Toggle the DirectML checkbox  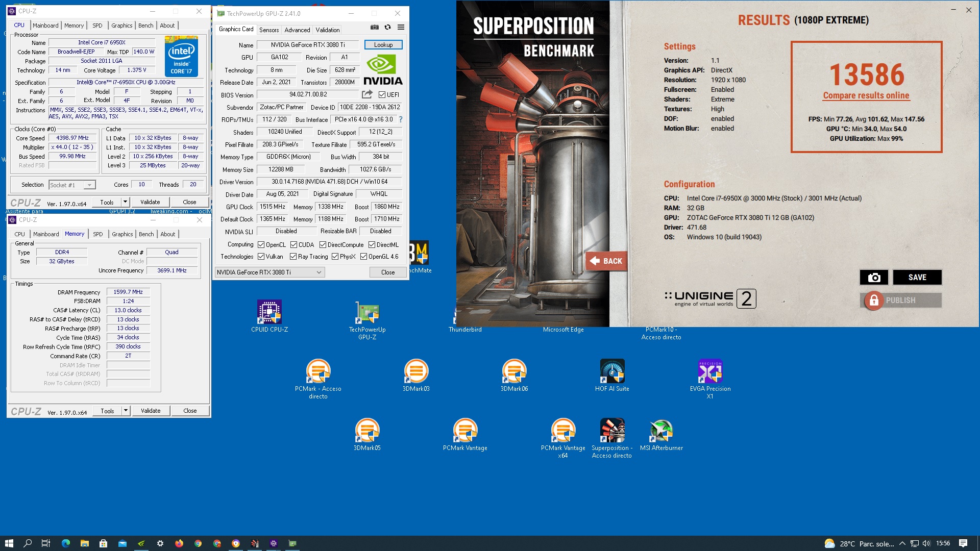[372, 245]
